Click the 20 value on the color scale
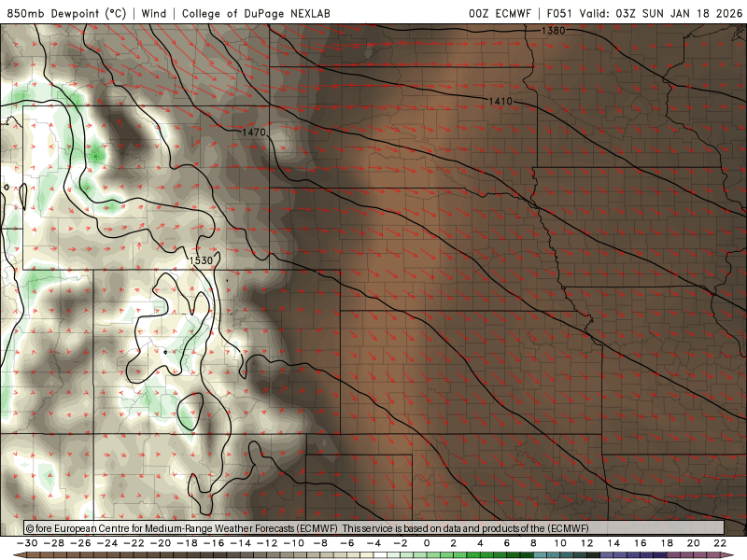This screenshot has height=560, width=747. point(694,543)
